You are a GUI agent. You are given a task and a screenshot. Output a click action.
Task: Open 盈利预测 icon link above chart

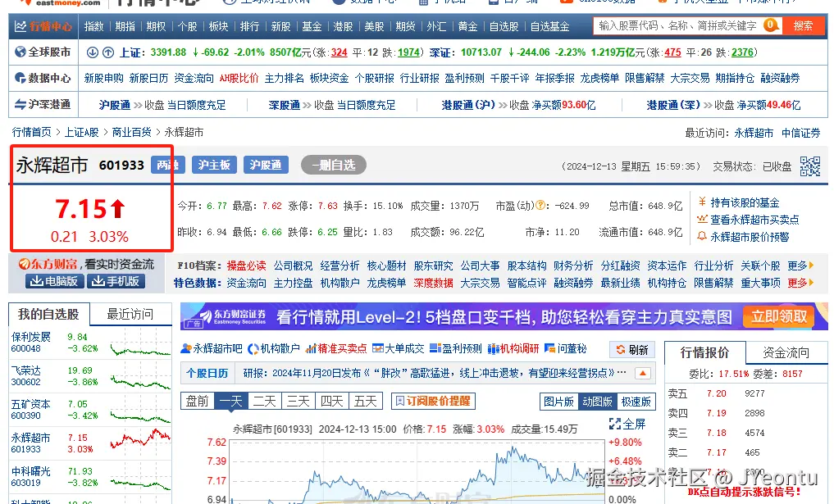(456, 349)
